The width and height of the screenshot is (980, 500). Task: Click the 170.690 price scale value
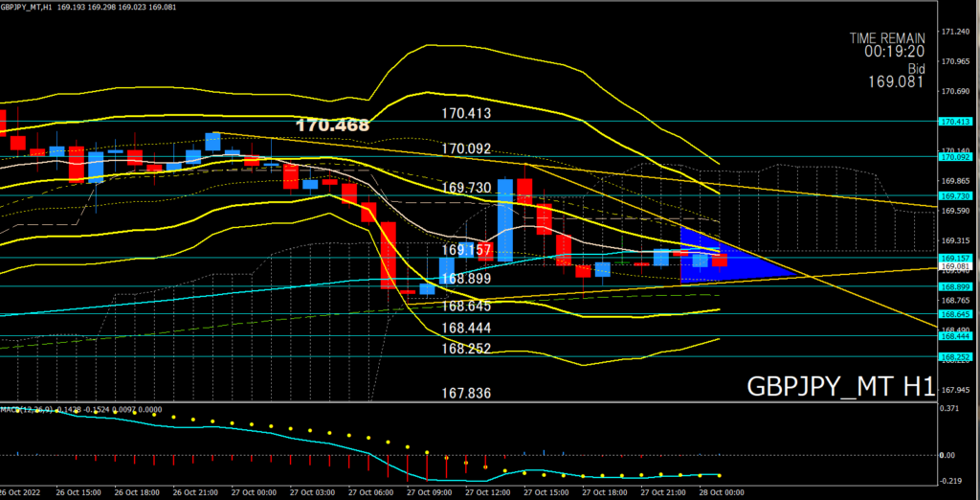click(956, 91)
